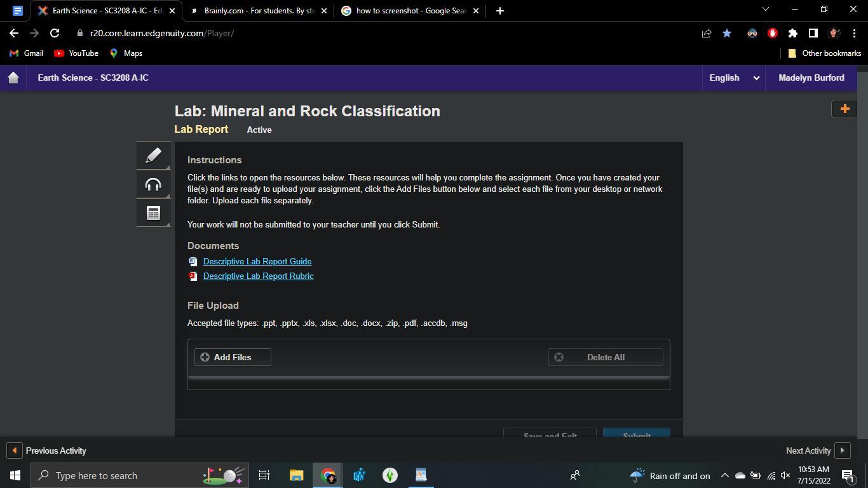Open the Chrome extensions puzzle icon
Viewport: 868px width, 488px height.
(x=793, y=33)
